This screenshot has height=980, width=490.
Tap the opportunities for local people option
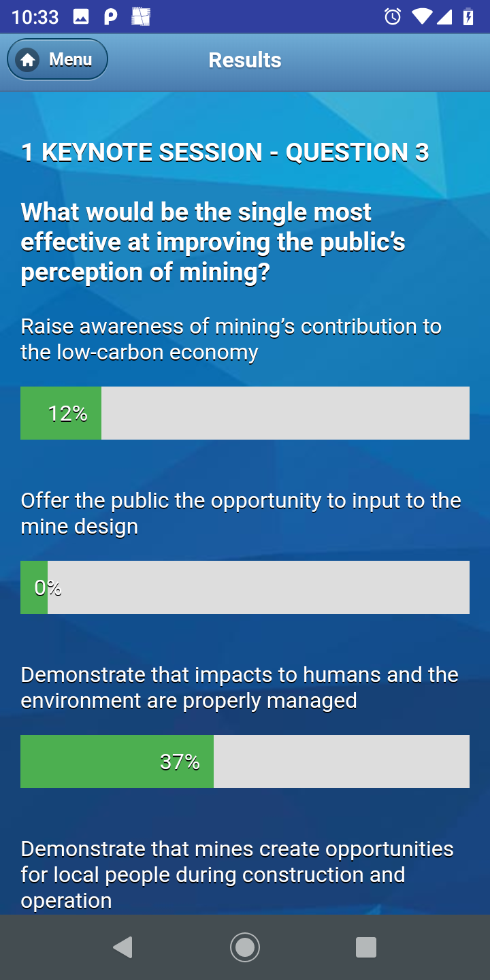238,875
